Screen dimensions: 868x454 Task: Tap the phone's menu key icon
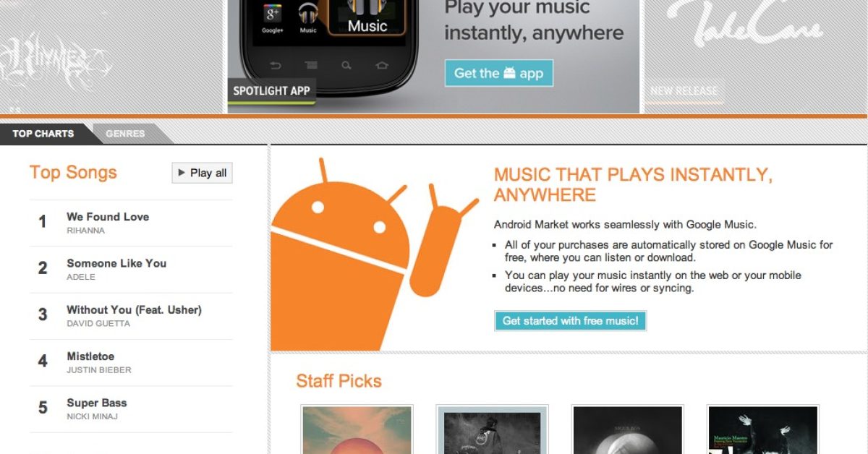click(x=311, y=66)
